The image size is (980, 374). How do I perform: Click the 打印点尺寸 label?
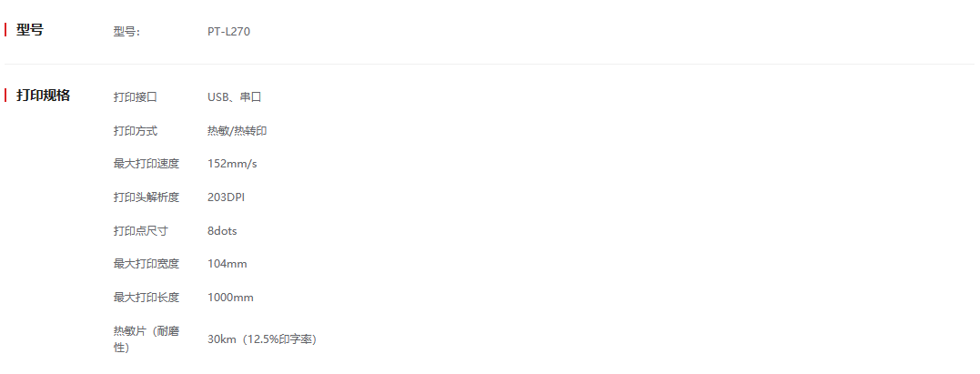click(x=140, y=231)
